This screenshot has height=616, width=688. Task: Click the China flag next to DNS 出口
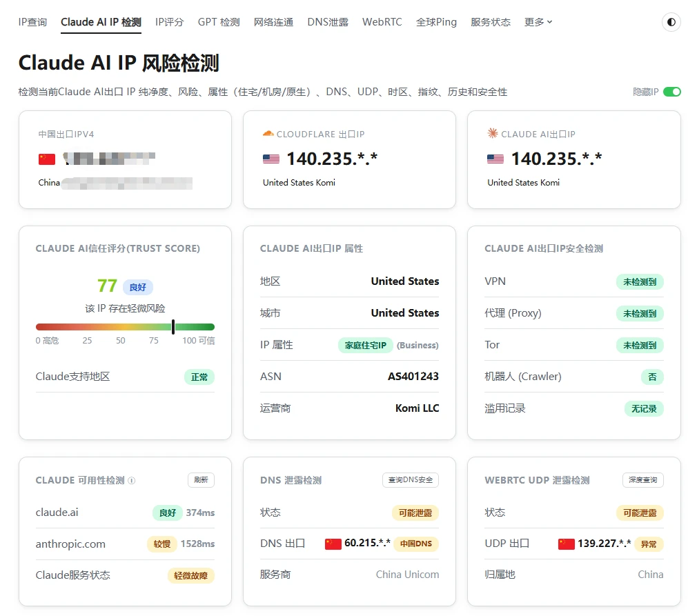click(x=333, y=544)
